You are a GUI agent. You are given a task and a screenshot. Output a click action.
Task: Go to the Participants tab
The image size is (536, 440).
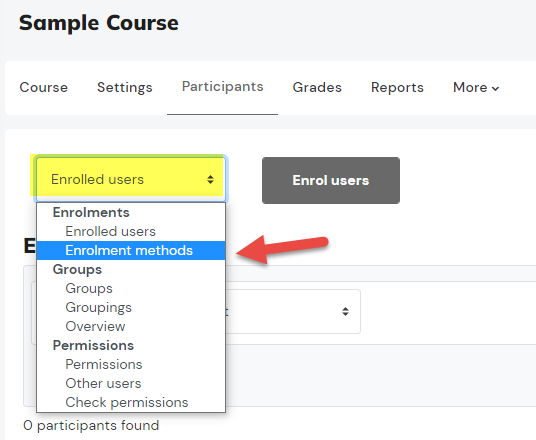(223, 87)
